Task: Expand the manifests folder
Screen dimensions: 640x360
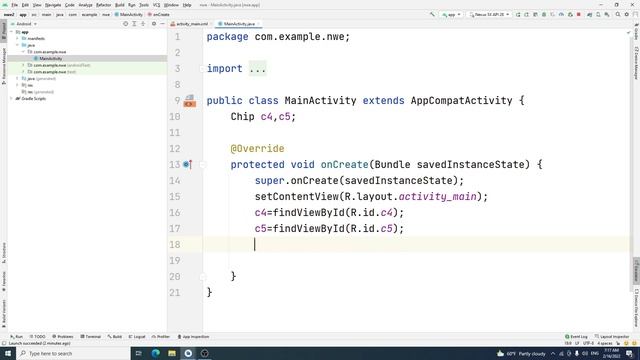Action: 17,38
